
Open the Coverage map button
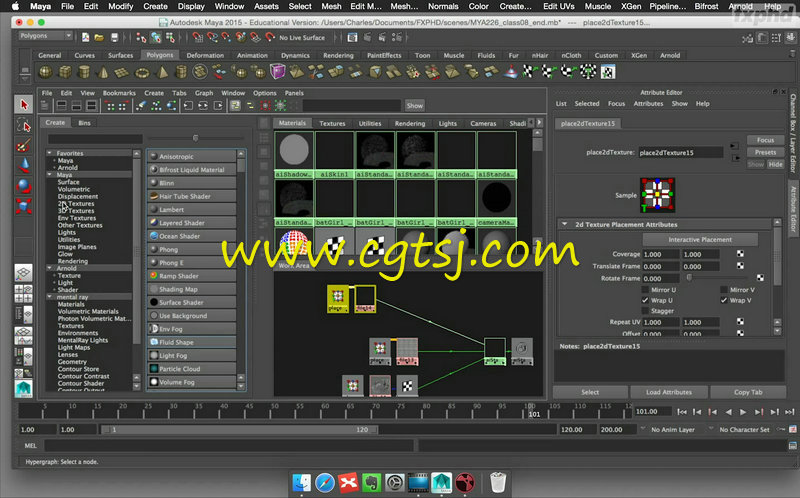740,254
